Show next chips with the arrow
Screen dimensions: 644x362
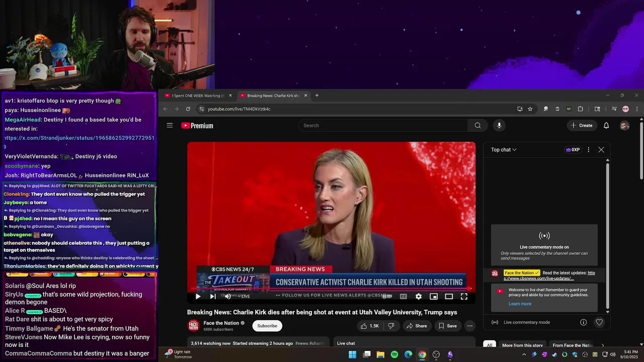(603, 345)
